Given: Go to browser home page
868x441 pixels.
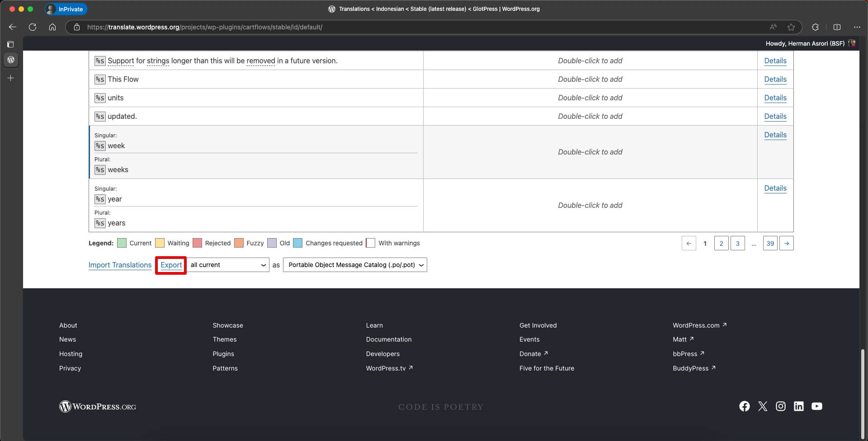Looking at the screenshot, I should 52,27.
